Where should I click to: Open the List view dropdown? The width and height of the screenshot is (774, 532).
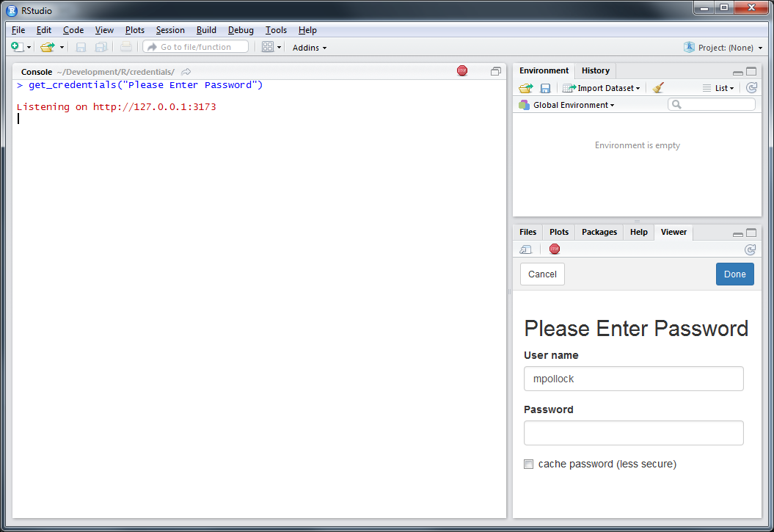pos(718,88)
